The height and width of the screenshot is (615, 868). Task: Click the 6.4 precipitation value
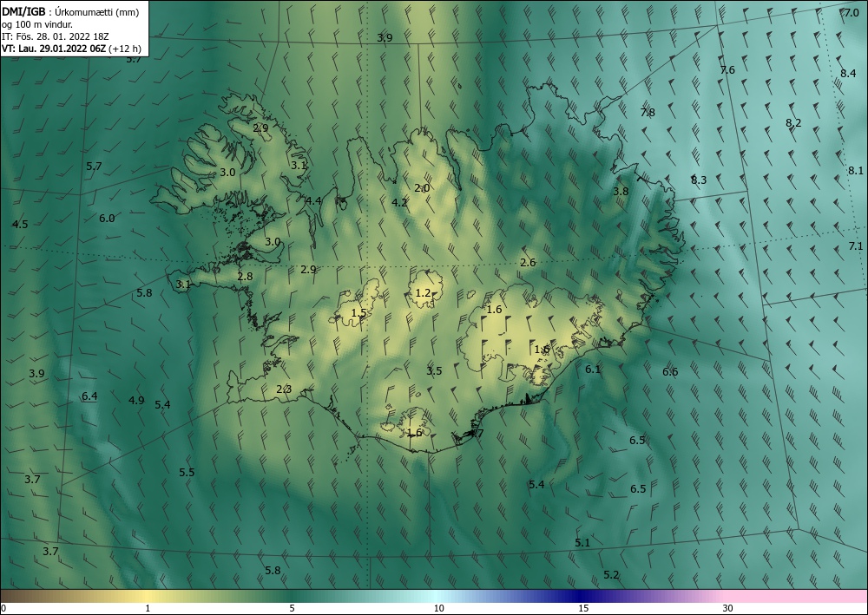point(89,396)
